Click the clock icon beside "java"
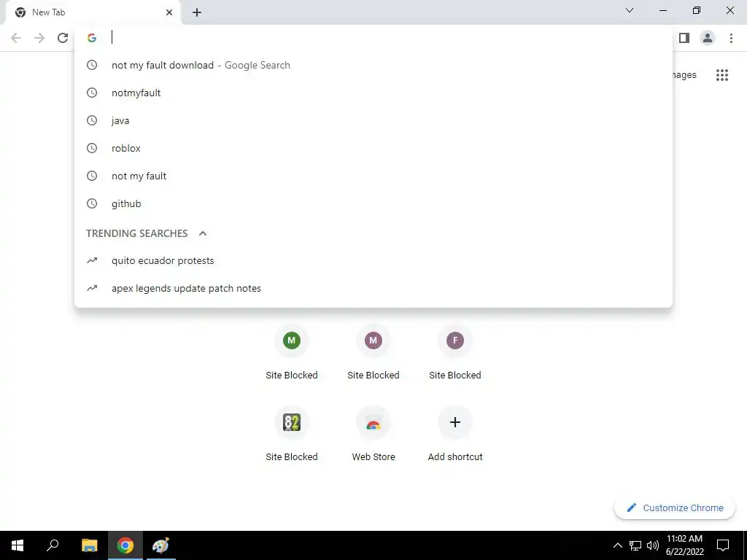 pyautogui.click(x=92, y=120)
